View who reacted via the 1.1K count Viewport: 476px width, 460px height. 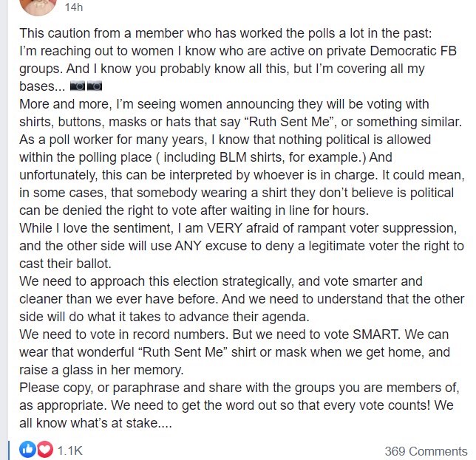(70, 450)
